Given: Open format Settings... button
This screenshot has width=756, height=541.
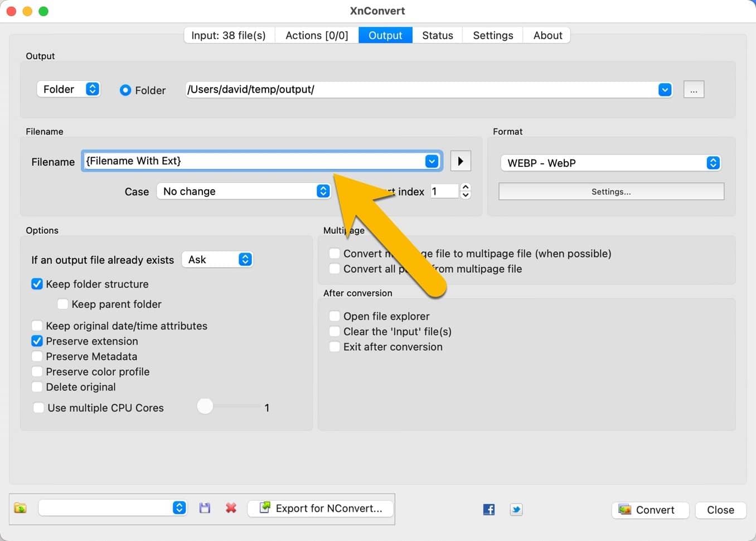Looking at the screenshot, I should [611, 191].
